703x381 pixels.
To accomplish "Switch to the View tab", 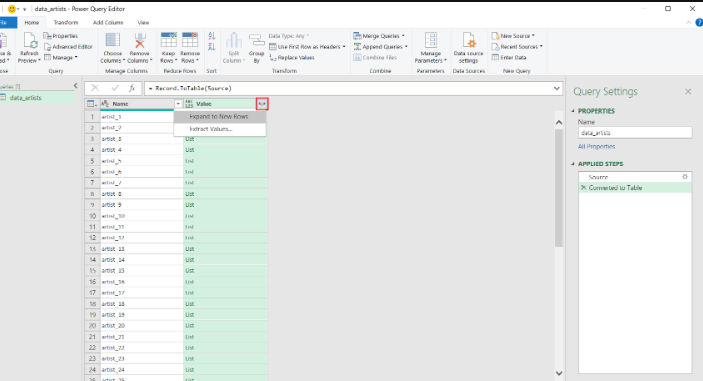I will [143, 22].
